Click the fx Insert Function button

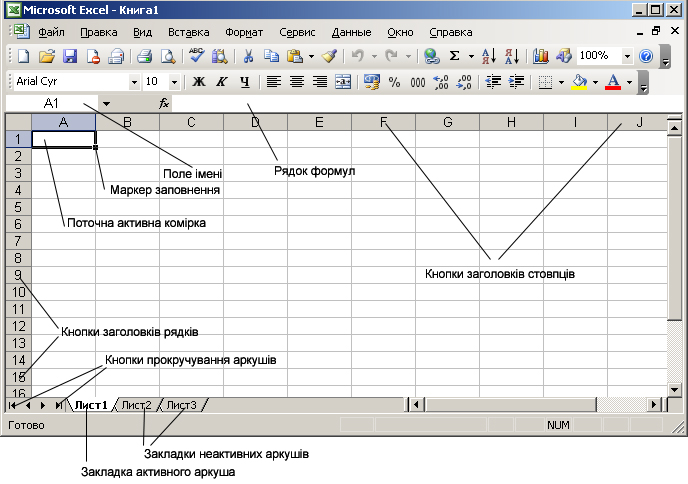pyautogui.click(x=164, y=104)
